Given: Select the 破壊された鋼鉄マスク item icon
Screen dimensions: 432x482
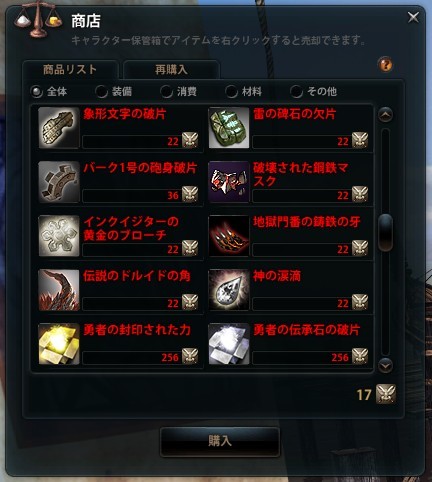Looking at the screenshot, I should coord(229,182).
